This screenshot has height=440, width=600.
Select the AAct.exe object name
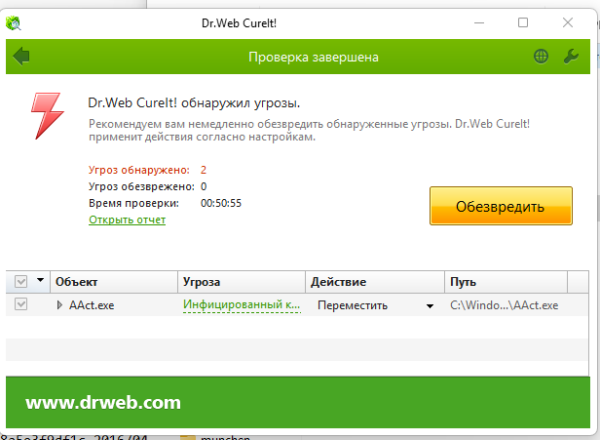click(91, 305)
